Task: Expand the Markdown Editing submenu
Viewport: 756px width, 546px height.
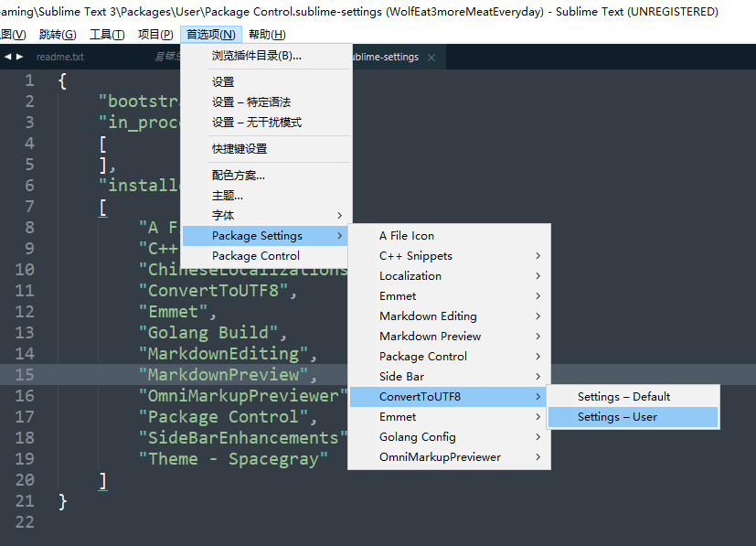Action: click(x=450, y=316)
